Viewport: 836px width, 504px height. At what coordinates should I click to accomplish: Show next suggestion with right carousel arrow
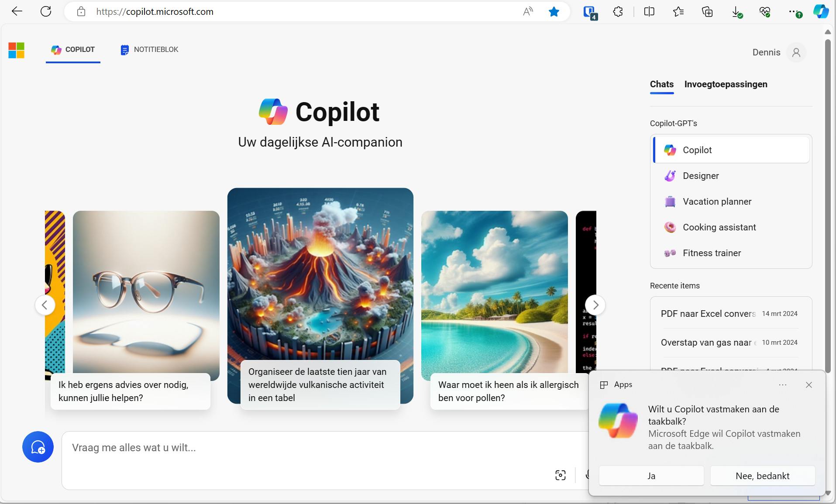click(595, 305)
